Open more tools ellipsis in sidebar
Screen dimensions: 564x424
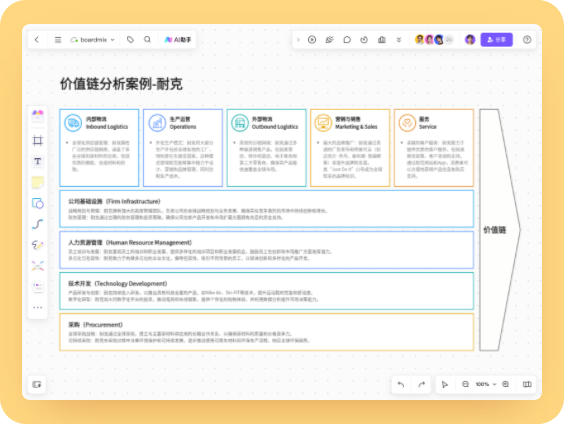(x=37, y=307)
